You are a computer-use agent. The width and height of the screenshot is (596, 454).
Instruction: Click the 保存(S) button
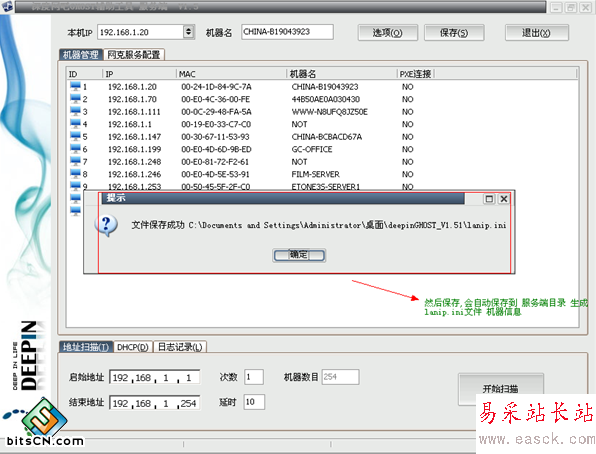(x=454, y=33)
